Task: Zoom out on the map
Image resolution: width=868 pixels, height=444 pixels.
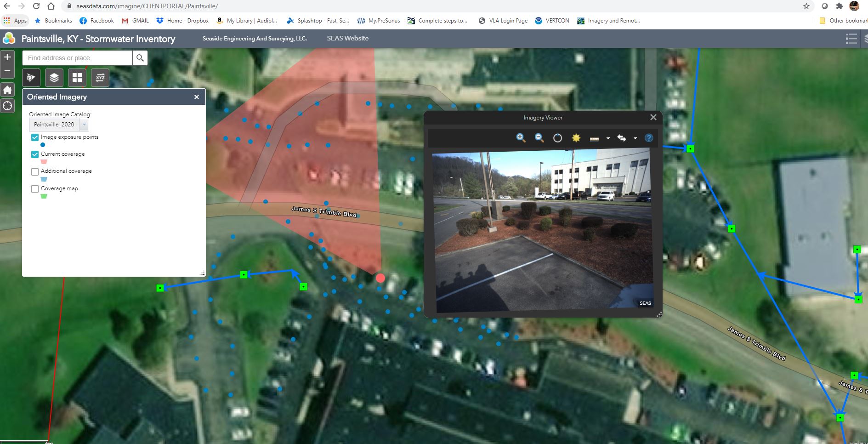Action: pyautogui.click(x=7, y=71)
